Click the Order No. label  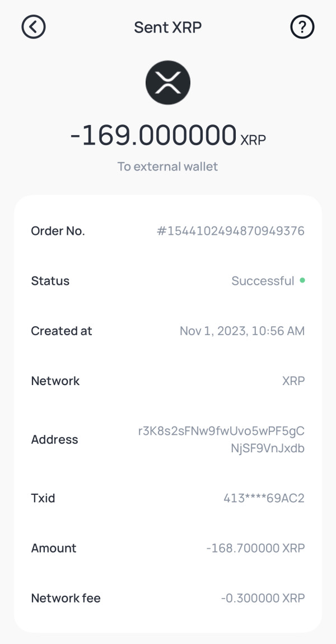tap(58, 231)
